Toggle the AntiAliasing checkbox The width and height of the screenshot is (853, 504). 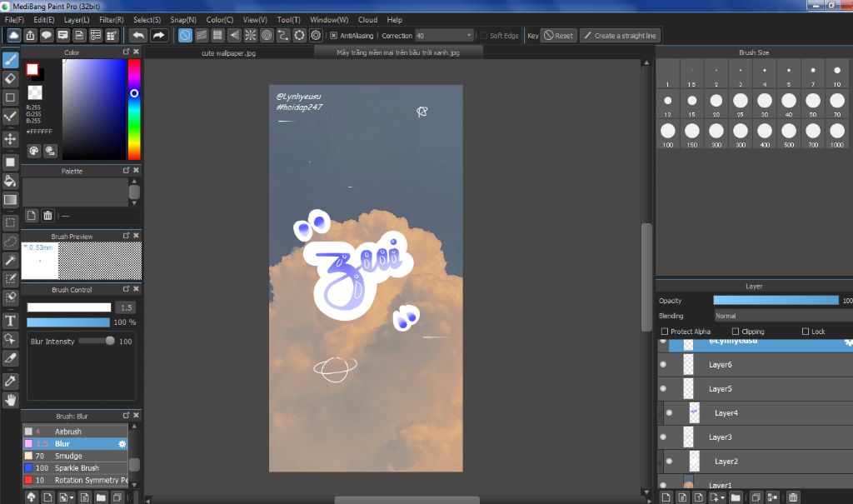point(333,35)
